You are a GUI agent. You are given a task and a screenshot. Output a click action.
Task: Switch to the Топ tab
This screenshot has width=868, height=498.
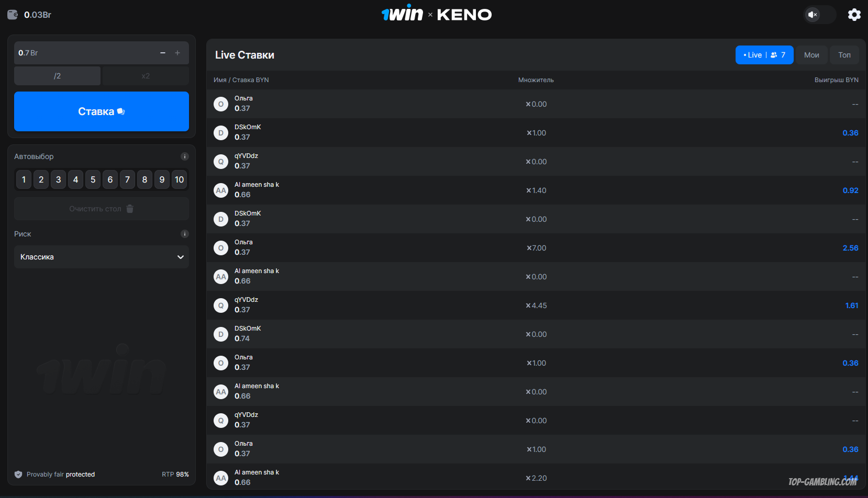coord(844,55)
